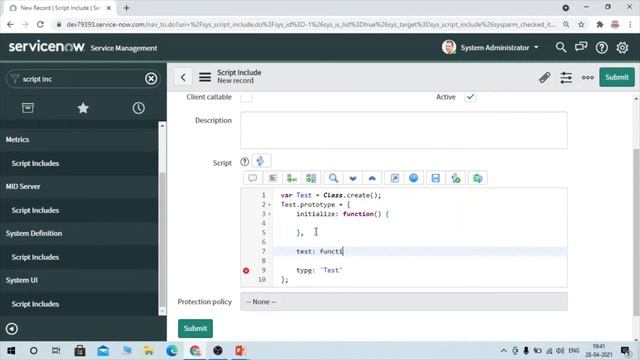640x360 pixels.
Task: Open the attachments paperclip icon
Action: [x=544, y=78]
